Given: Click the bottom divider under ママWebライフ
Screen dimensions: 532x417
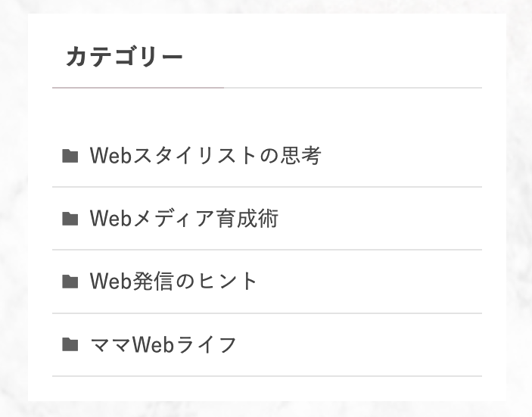Looking at the screenshot, I should (267, 376).
